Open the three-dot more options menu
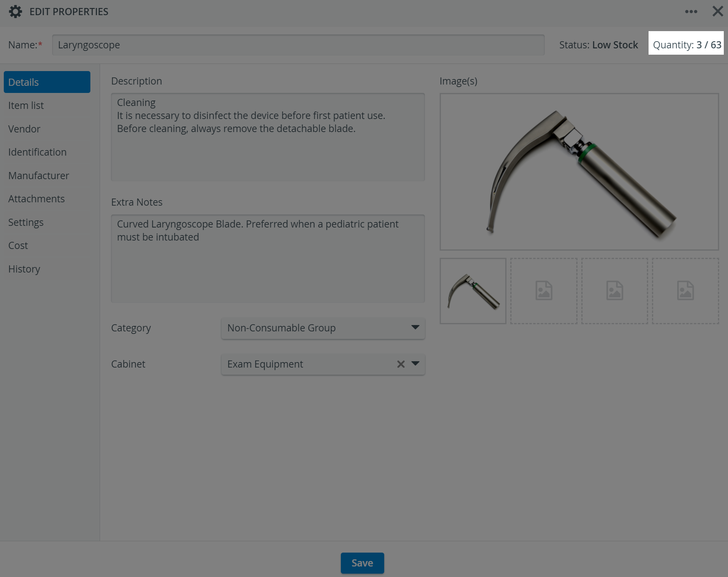Image resolution: width=728 pixels, height=577 pixels. 691,12
